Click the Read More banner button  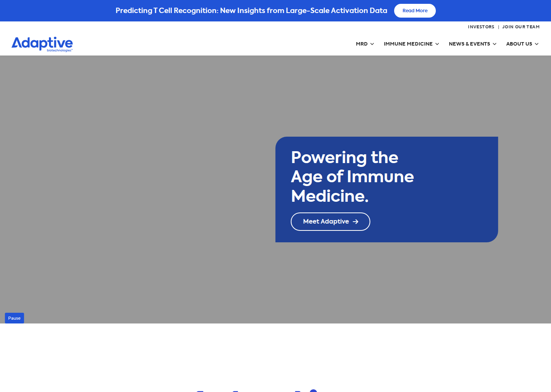click(415, 11)
